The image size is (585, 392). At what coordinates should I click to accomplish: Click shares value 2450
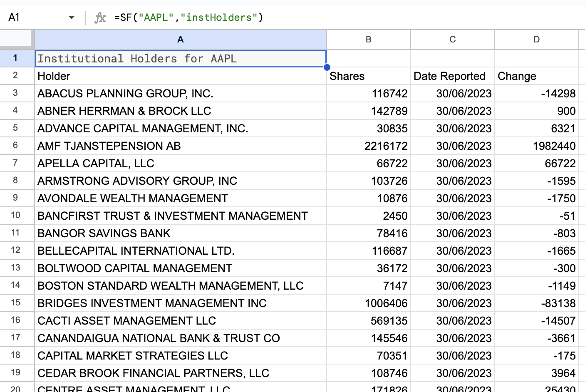(369, 216)
